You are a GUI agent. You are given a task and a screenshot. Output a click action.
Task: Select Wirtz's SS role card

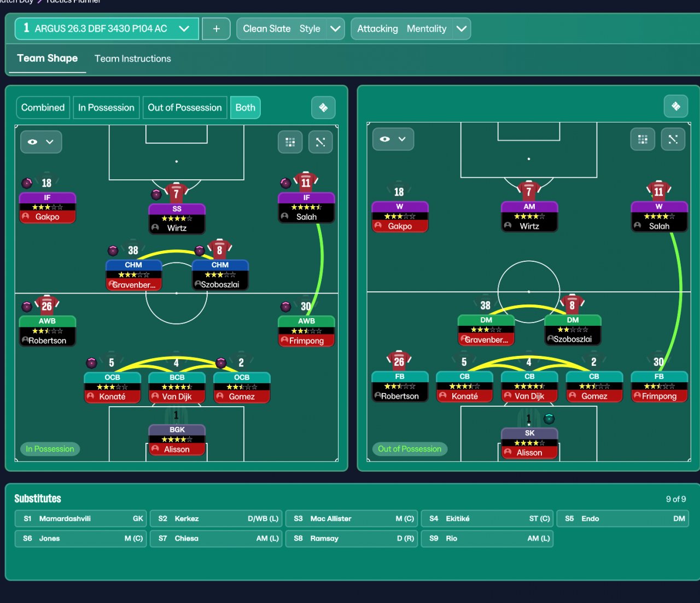click(x=177, y=219)
